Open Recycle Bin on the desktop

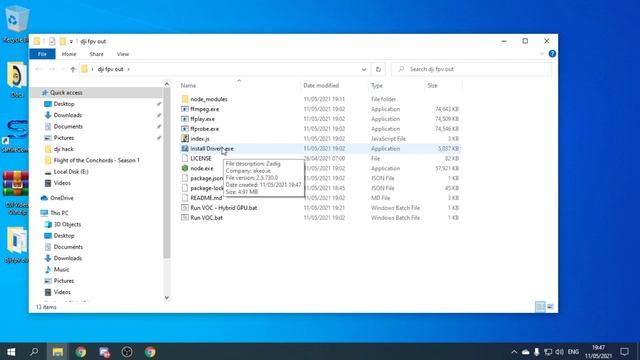tap(16, 24)
